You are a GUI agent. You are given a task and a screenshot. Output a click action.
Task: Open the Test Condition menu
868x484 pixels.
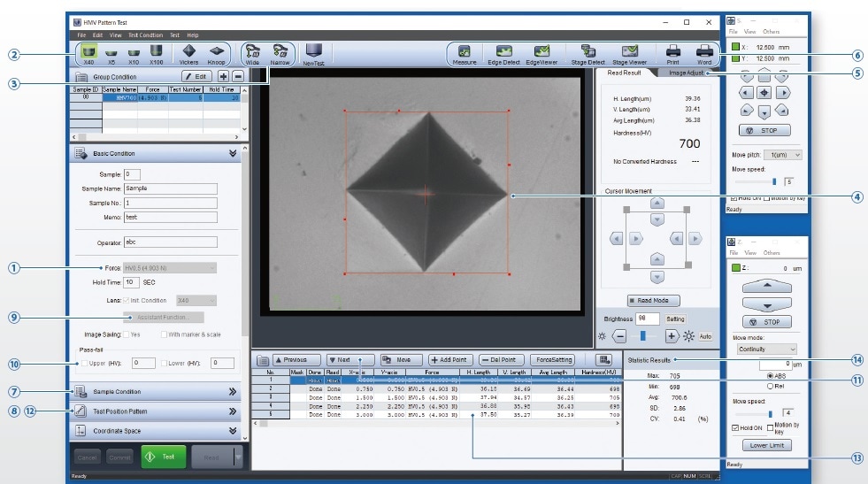145,35
